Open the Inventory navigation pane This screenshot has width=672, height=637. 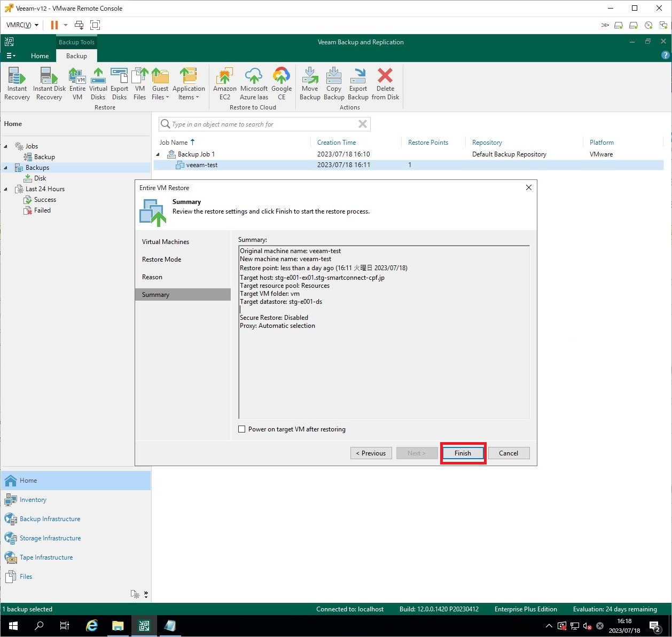[x=76, y=500]
